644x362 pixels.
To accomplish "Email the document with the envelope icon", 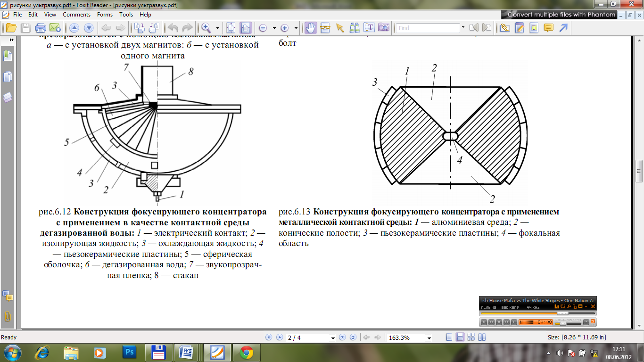I will point(55,27).
